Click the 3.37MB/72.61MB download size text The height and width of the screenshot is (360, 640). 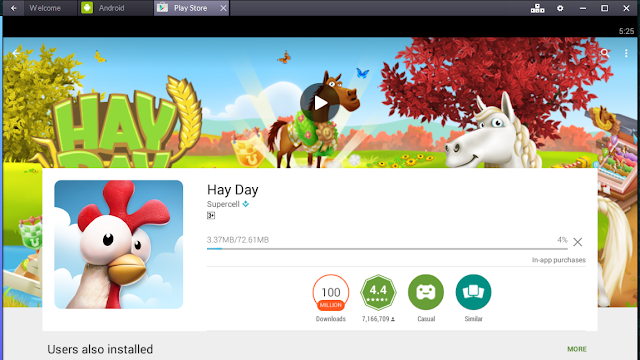[238, 240]
